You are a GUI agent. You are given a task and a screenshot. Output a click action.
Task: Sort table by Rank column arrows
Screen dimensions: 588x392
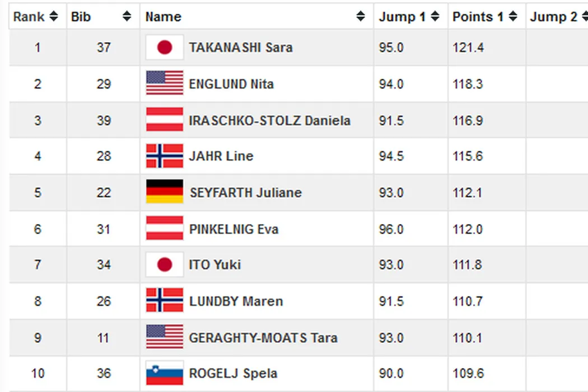pyautogui.click(x=54, y=17)
